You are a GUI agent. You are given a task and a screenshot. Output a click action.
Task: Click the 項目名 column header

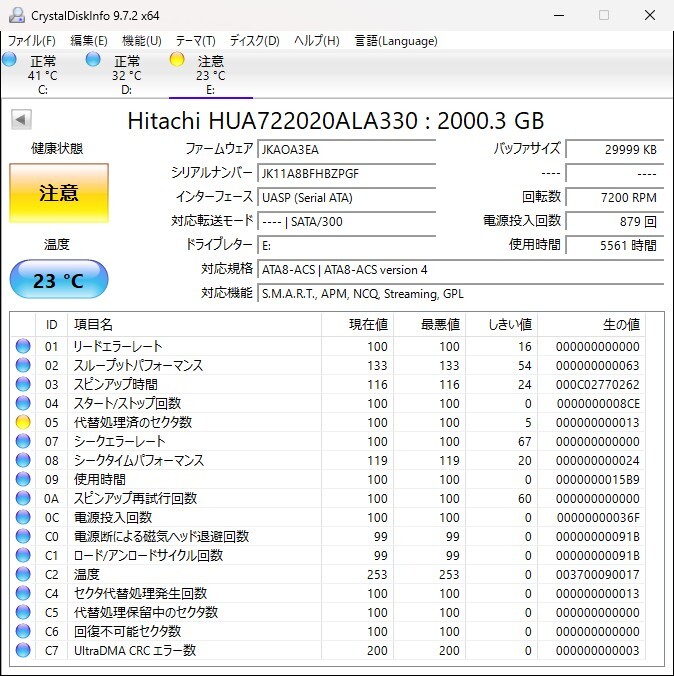click(x=194, y=324)
